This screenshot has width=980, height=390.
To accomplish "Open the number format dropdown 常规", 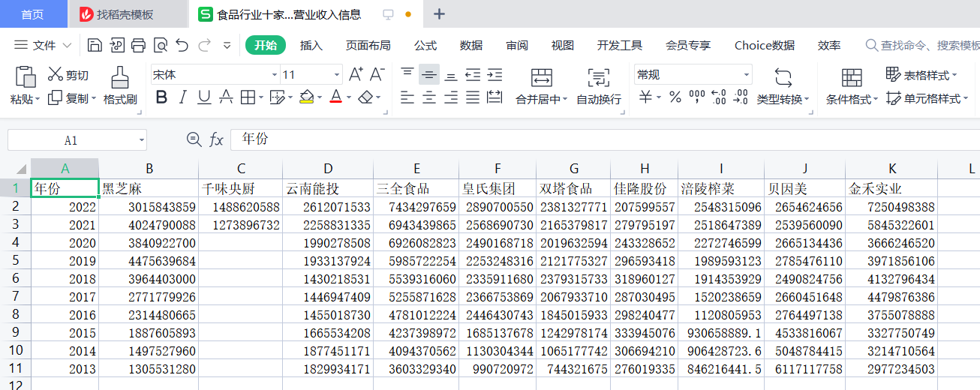I will [747, 75].
